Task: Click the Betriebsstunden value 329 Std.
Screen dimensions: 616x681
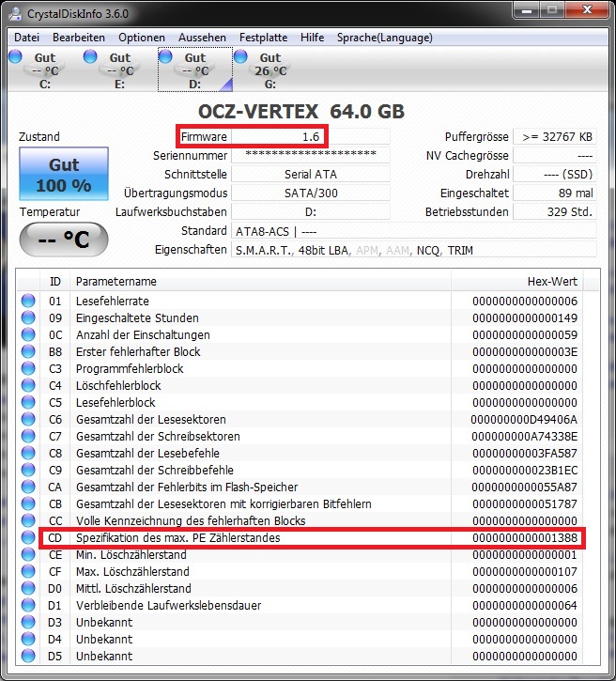Action: (555, 212)
